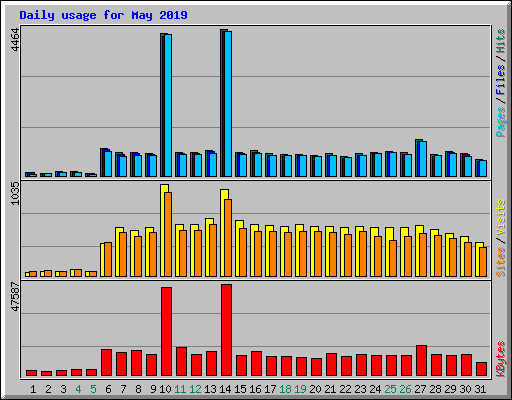Click the day 14 hits/pages bar

tap(226, 103)
